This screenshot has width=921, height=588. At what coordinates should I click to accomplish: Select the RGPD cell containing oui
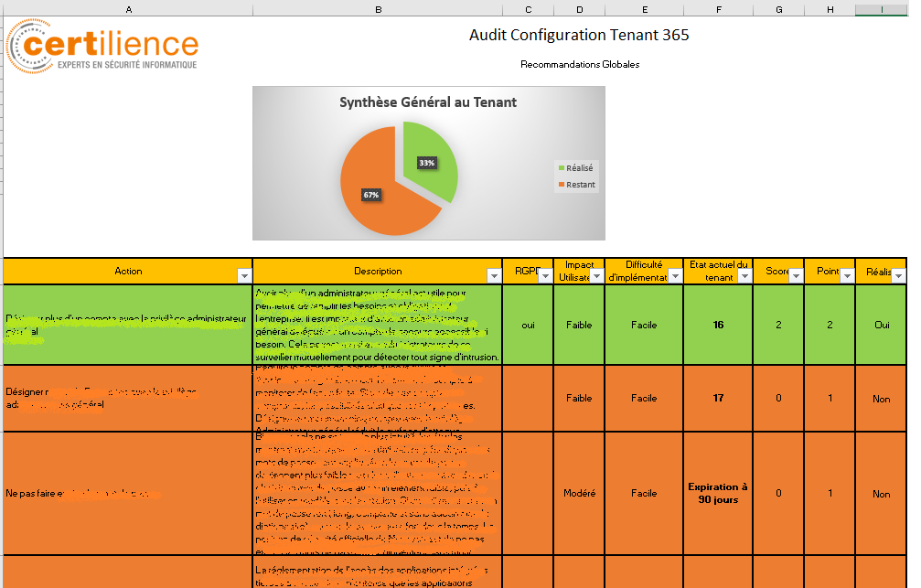click(x=528, y=325)
